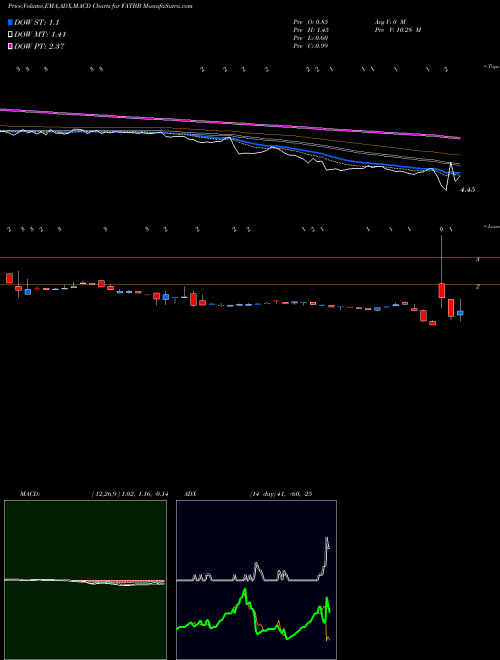The height and width of the screenshot is (660, 500).
Task: Click the '<Tops' marker label
Action: [x=492, y=67]
